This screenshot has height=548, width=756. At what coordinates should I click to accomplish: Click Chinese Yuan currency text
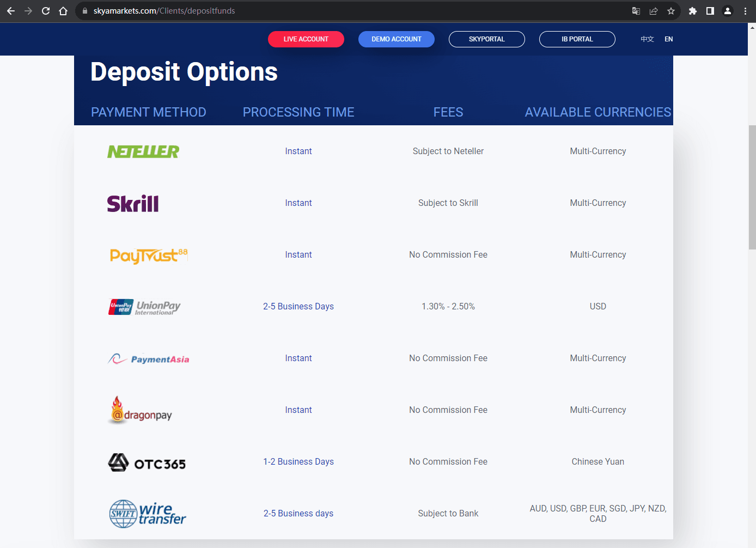598,462
